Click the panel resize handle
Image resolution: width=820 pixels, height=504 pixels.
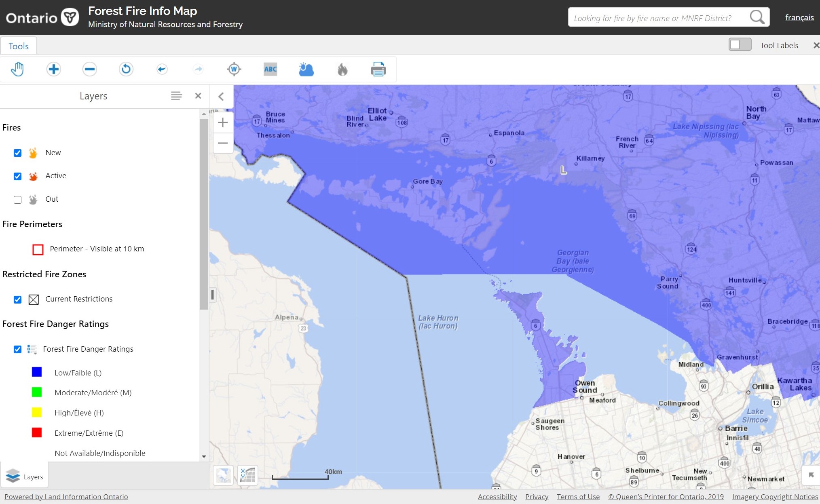click(x=213, y=294)
